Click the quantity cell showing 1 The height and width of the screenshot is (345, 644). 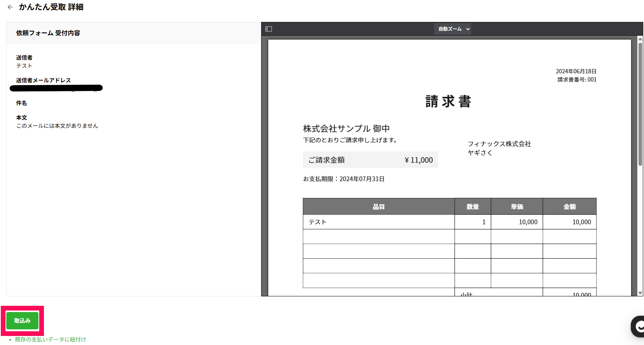click(x=473, y=222)
